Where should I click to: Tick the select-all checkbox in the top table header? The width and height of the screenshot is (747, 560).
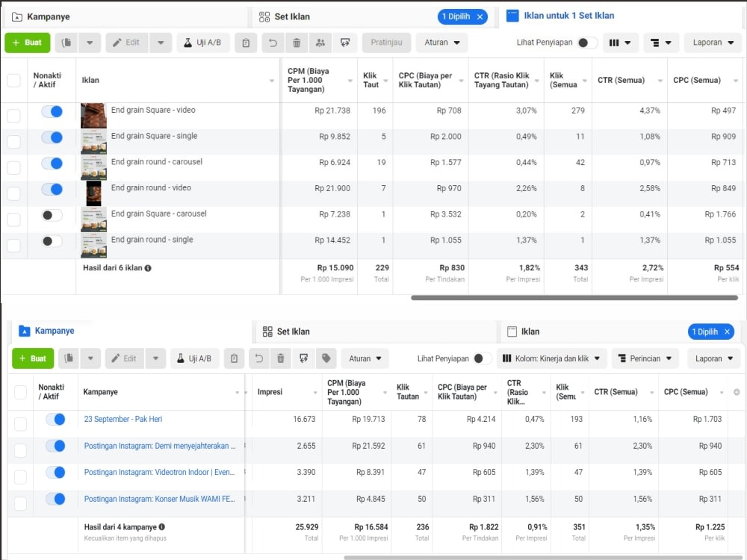[13, 80]
